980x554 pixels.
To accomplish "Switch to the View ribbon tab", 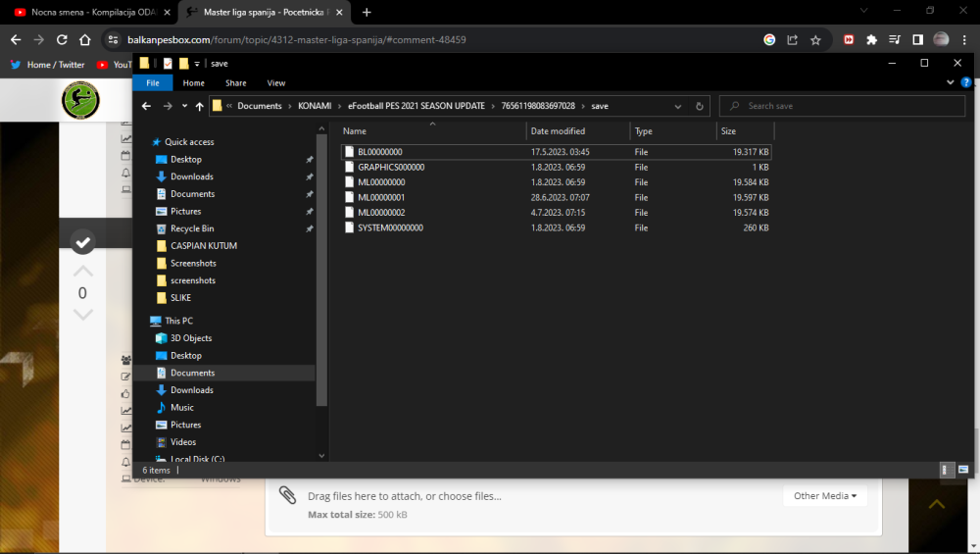I will 276,83.
